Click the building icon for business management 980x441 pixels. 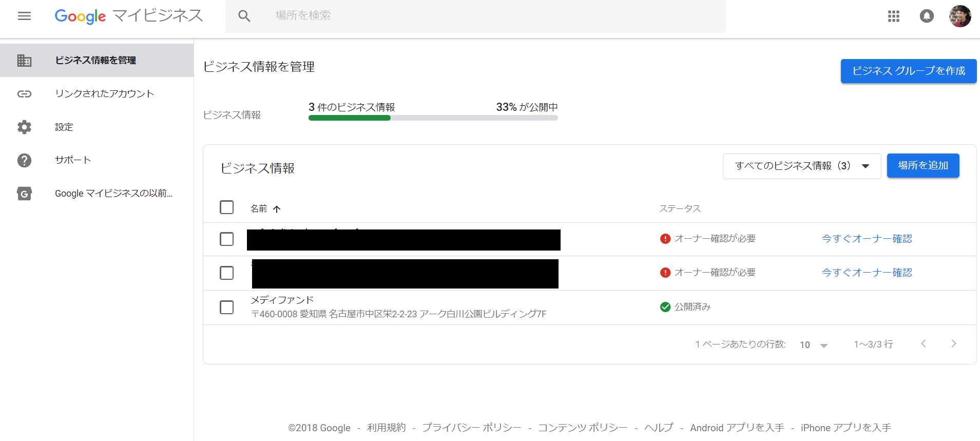coord(24,60)
